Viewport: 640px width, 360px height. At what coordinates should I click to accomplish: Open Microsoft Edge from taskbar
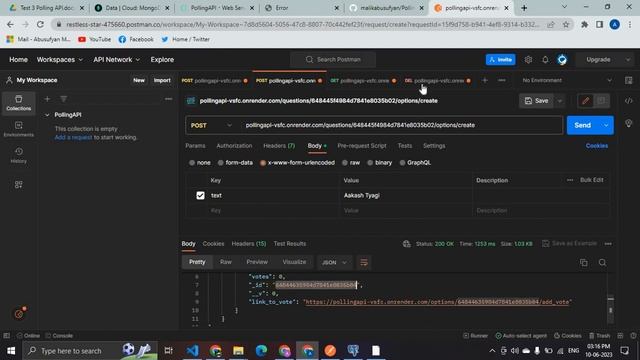tap(261, 350)
